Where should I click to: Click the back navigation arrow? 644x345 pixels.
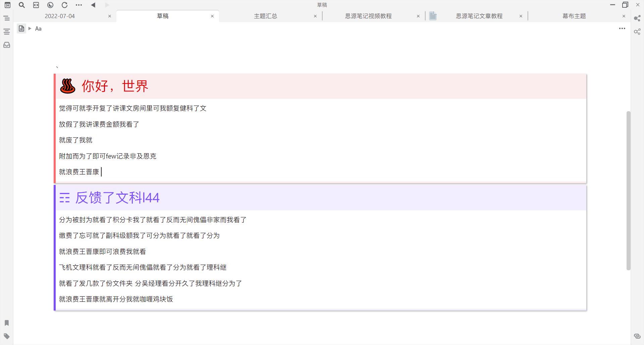tap(93, 5)
